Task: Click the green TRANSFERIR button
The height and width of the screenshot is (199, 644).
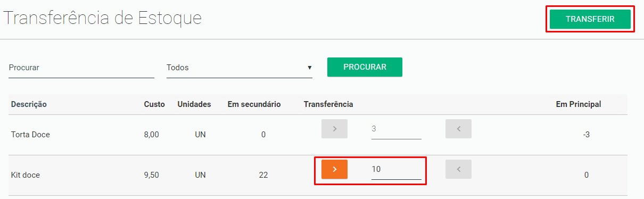Action: (x=590, y=19)
